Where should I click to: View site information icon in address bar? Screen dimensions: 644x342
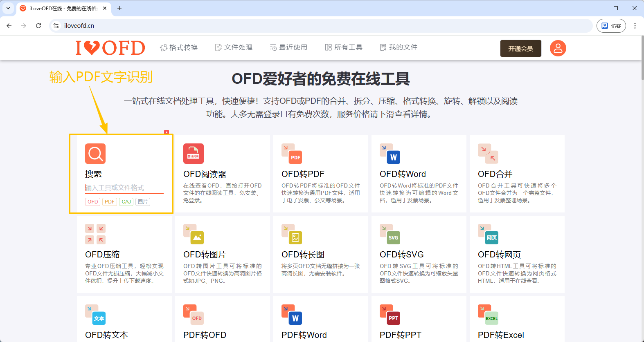[x=56, y=26]
